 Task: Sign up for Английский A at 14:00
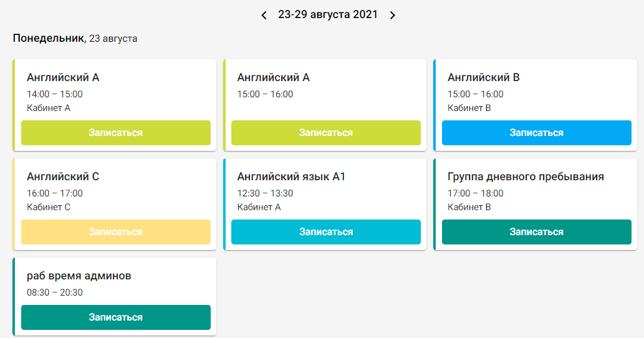tap(116, 133)
